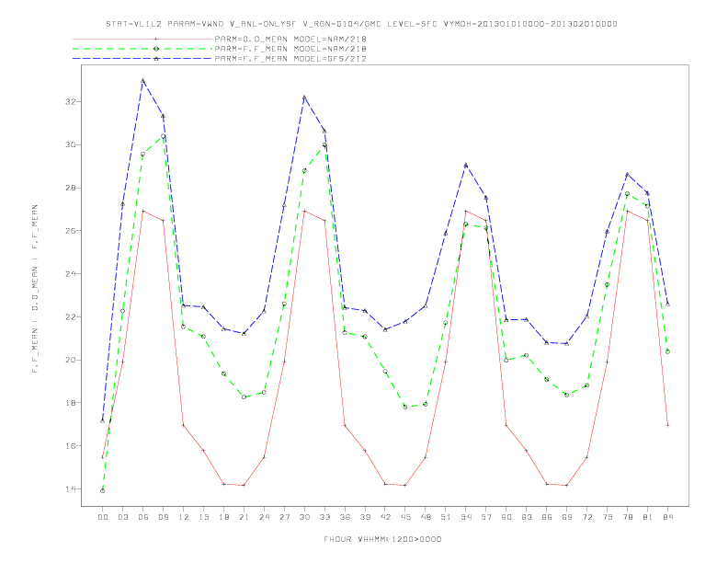Click y-axis tick label 14

point(71,489)
